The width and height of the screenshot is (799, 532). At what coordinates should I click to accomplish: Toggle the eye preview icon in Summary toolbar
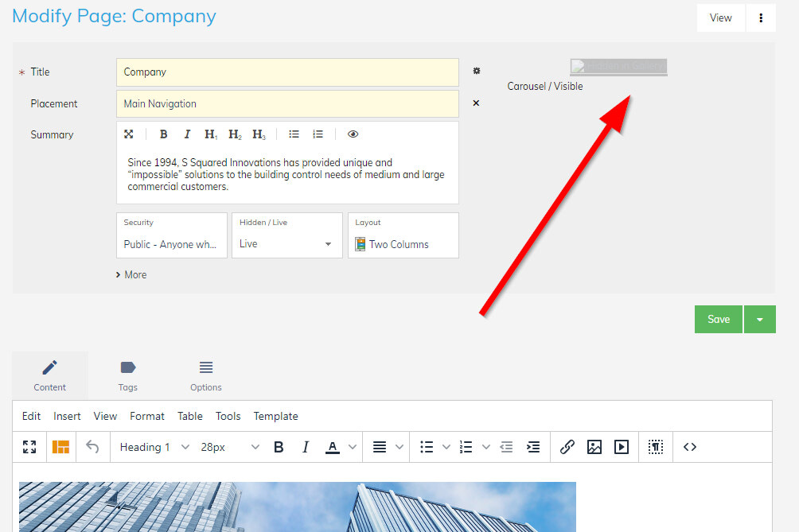353,134
